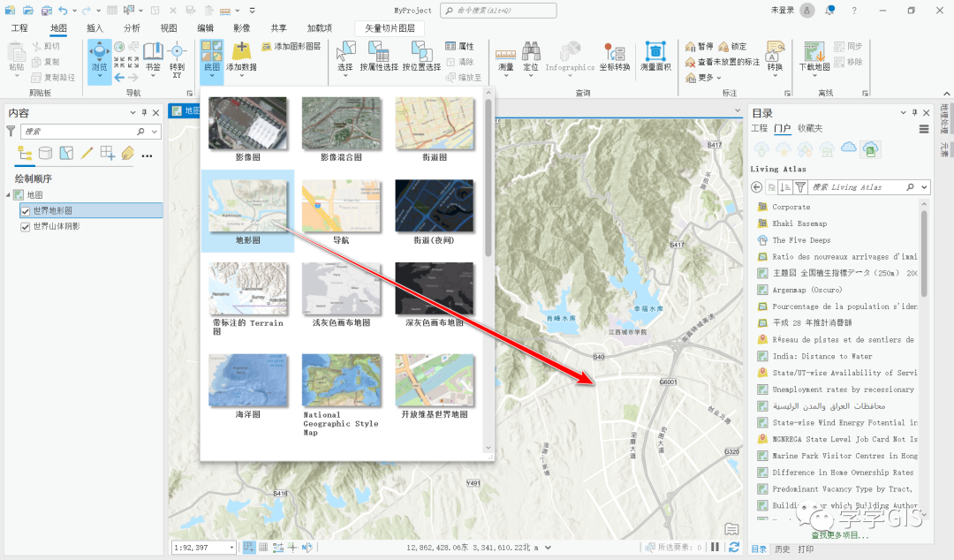954x560 pixels.
Task: Pause map drawing with the pause button
Action: pos(715,548)
